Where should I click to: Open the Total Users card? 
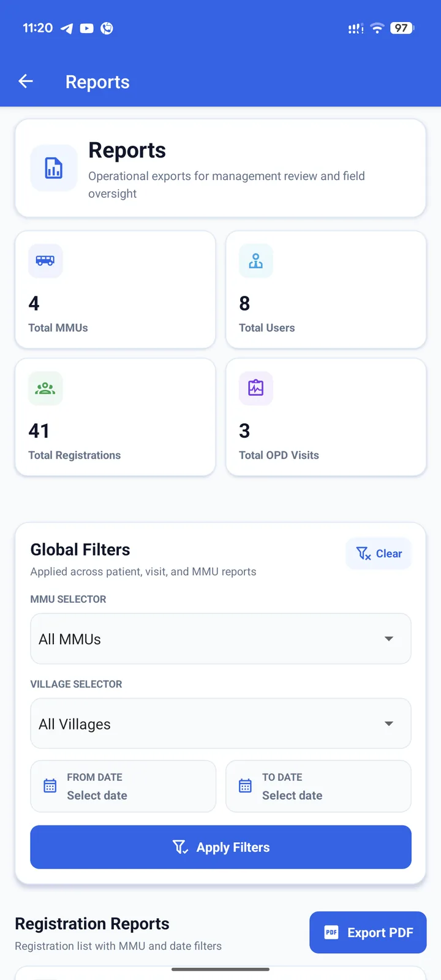pos(326,290)
